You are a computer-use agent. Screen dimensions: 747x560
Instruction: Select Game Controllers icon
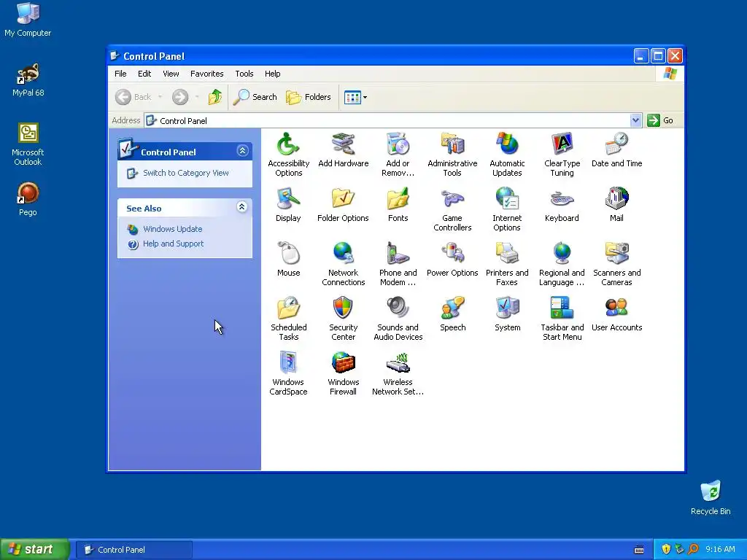[x=452, y=199]
